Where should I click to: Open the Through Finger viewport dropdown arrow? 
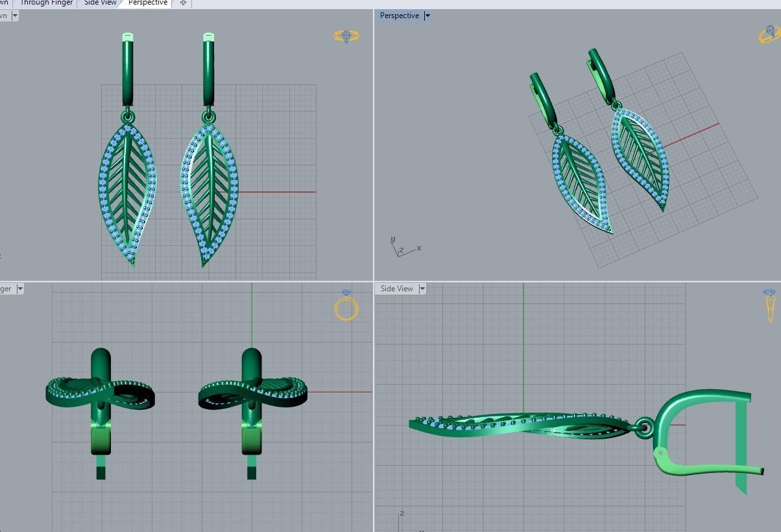[20, 289]
